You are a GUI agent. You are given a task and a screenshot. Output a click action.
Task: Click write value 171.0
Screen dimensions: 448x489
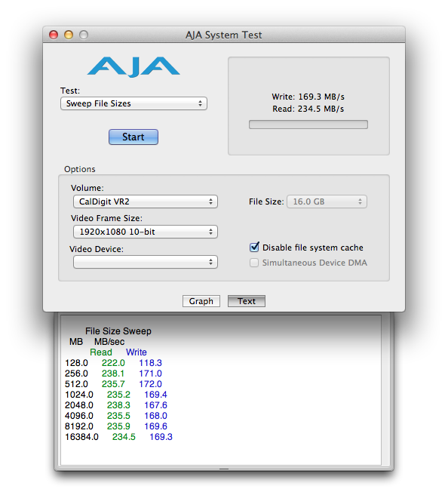click(x=150, y=374)
